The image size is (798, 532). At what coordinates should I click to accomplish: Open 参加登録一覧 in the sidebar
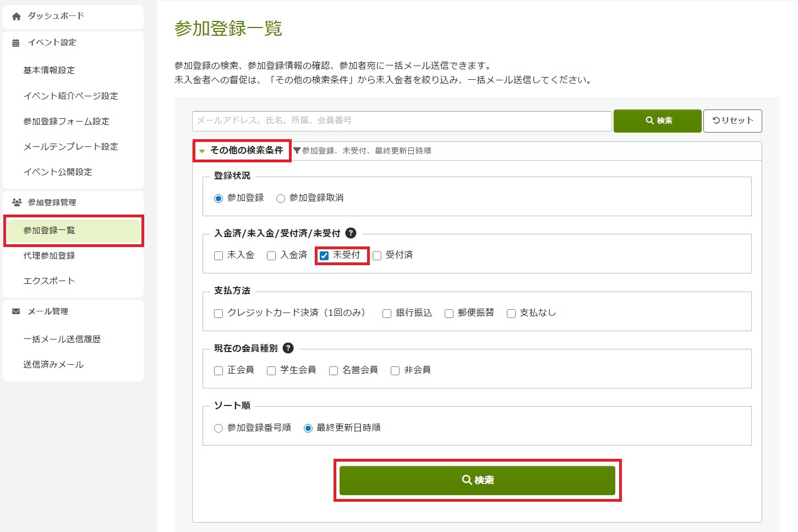(x=49, y=231)
